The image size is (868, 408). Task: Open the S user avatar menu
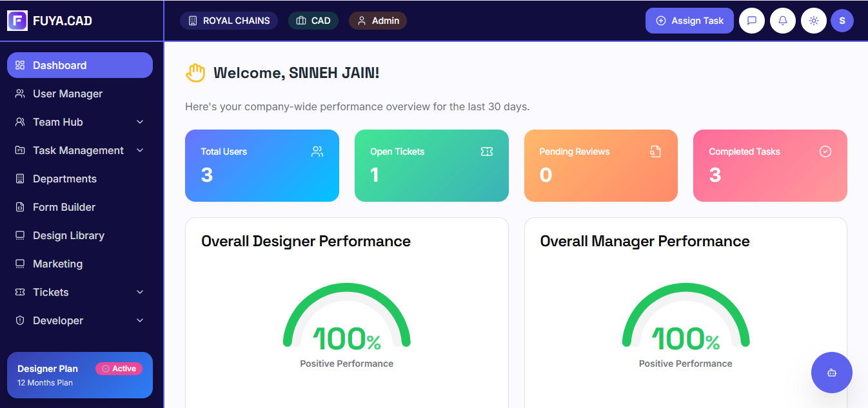pyautogui.click(x=842, y=21)
